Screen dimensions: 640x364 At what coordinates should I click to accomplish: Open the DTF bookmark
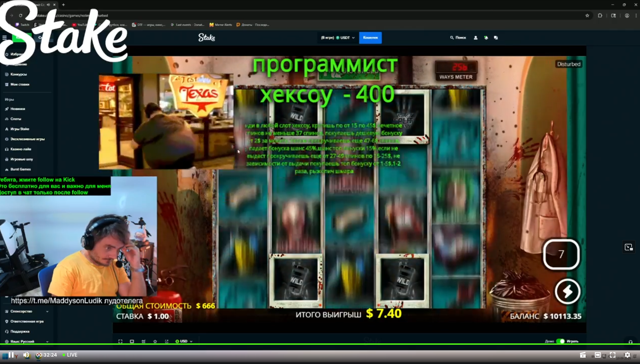click(149, 25)
